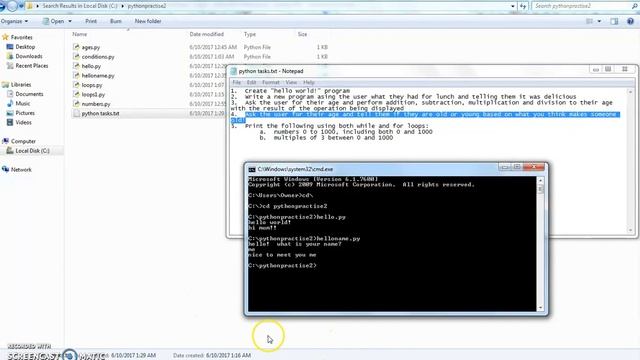
Task: Select Computer in navigation pane
Action: (23, 141)
